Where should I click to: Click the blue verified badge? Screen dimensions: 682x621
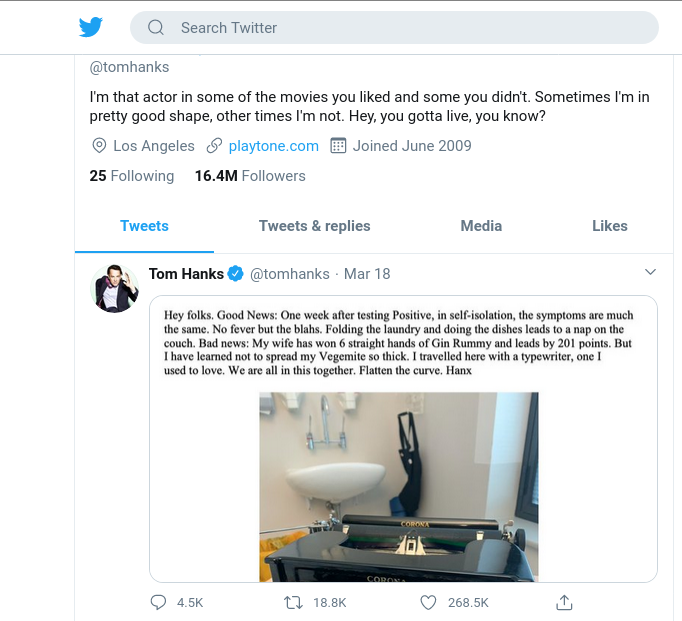(x=235, y=274)
